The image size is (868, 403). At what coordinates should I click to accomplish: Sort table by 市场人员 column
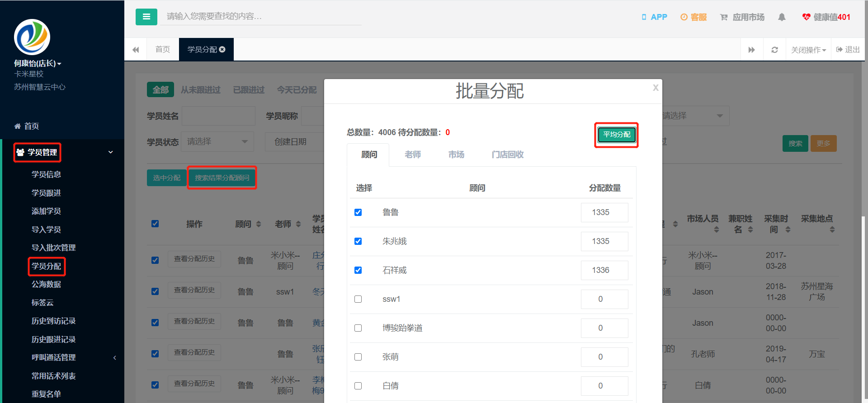[x=717, y=230]
